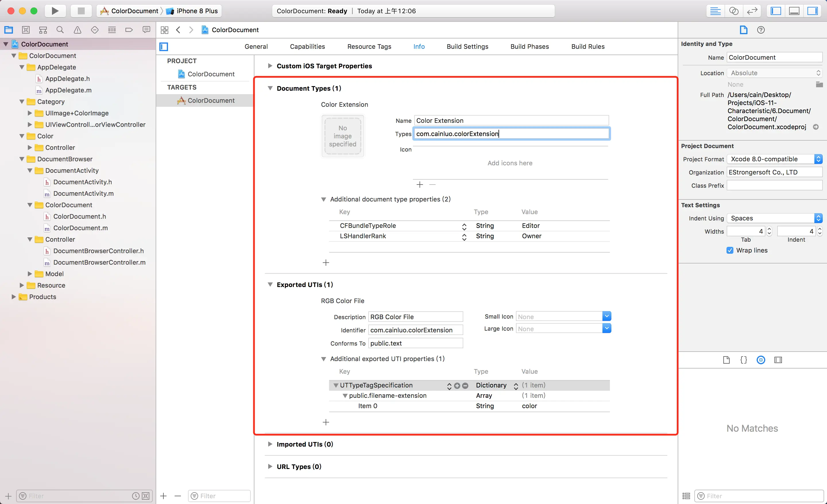
Task: Add a new exported UTI property
Action: point(326,422)
